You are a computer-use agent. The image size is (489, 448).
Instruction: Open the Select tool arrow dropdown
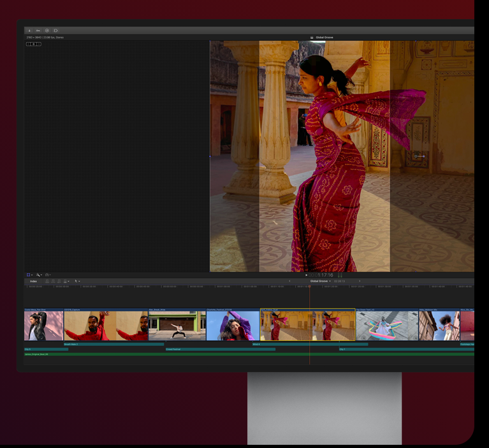pyautogui.click(x=77, y=281)
